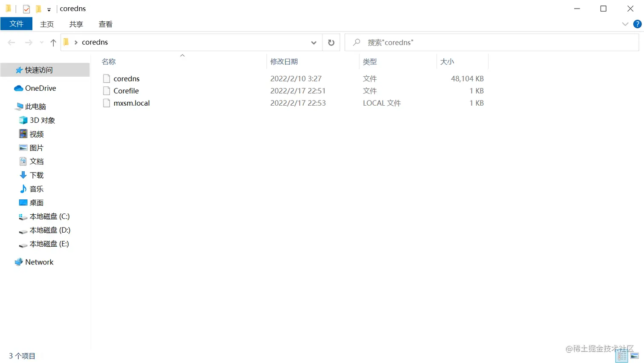Open the 音乐 folder
The width and height of the screenshot is (644, 363).
pos(36,189)
